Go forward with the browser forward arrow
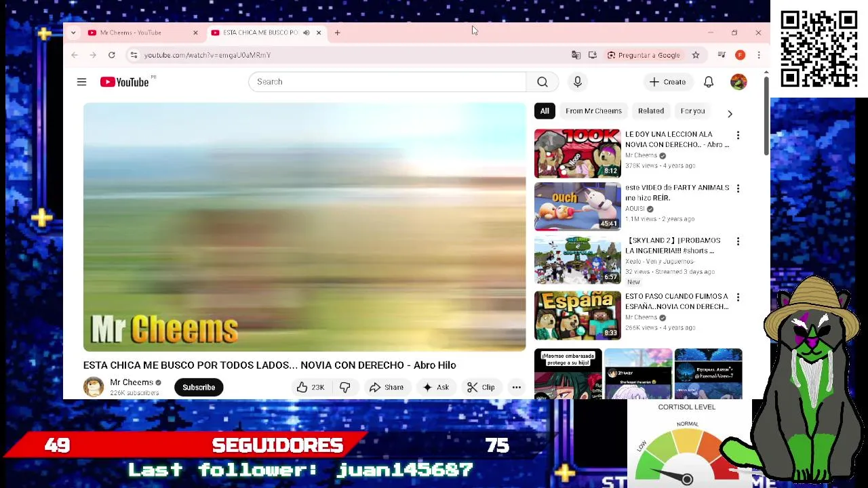Image resolution: width=868 pixels, height=488 pixels. [x=93, y=55]
